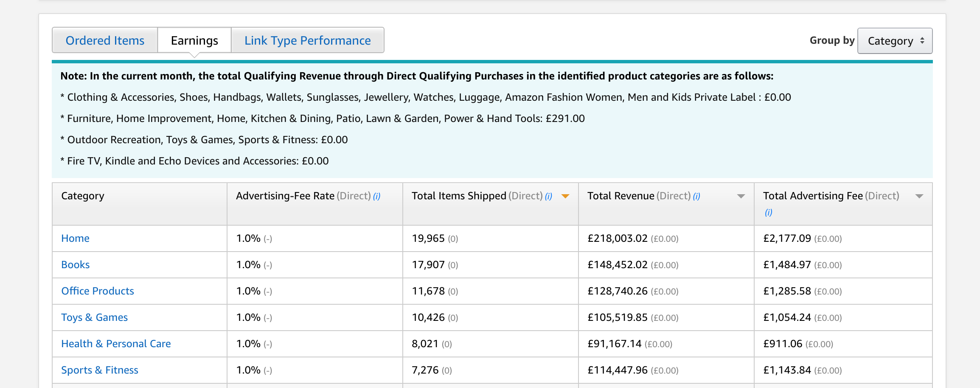Click the Category column header

[x=83, y=196]
